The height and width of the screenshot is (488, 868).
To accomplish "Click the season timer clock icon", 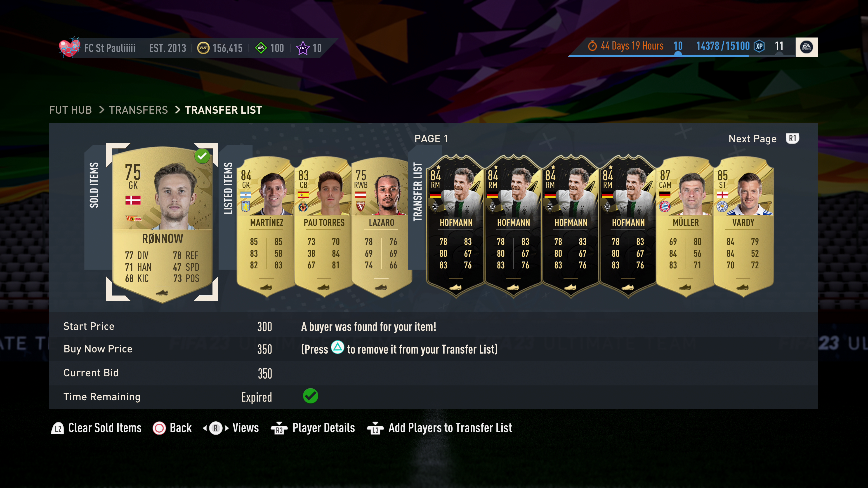I will pyautogui.click(x=592, y=46).
